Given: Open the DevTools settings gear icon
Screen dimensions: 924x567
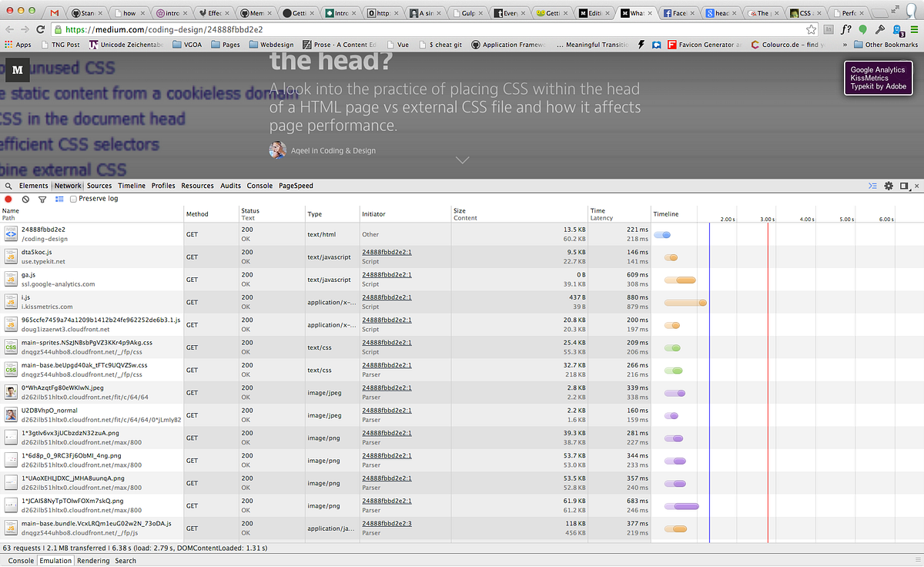Looking at the screenshot, I should tap(889, 186).
